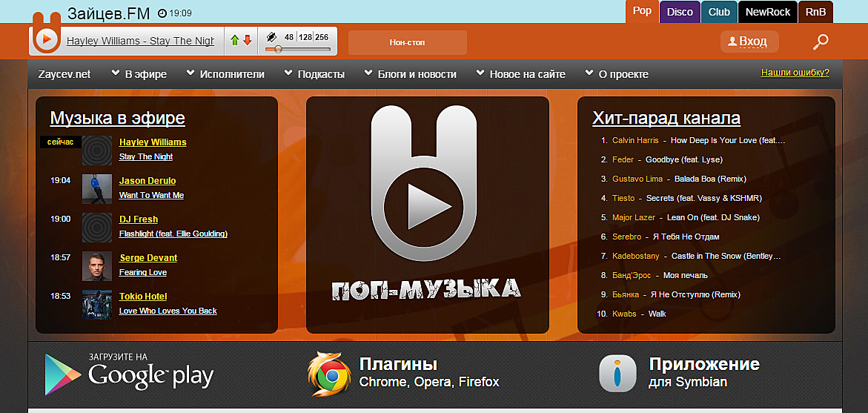The height and width of the screenshot is (413, 868).
Task: Open the Fearing Love song link
Action: pyautogui.click(x=143, y=272)
